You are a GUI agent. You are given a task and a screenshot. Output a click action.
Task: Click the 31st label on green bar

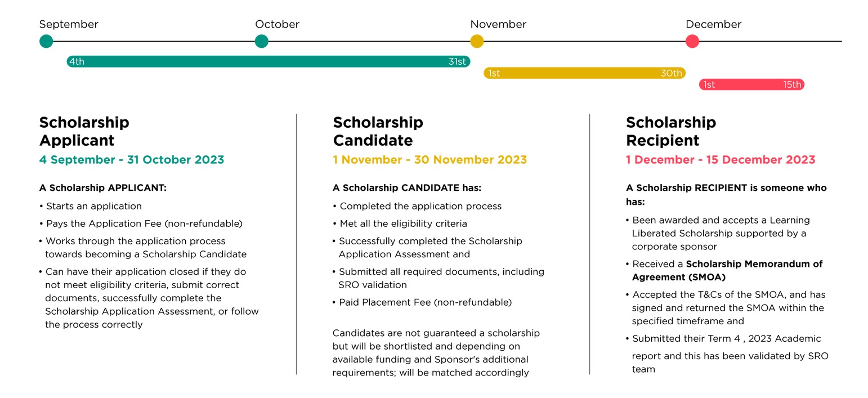click(457, 61)
